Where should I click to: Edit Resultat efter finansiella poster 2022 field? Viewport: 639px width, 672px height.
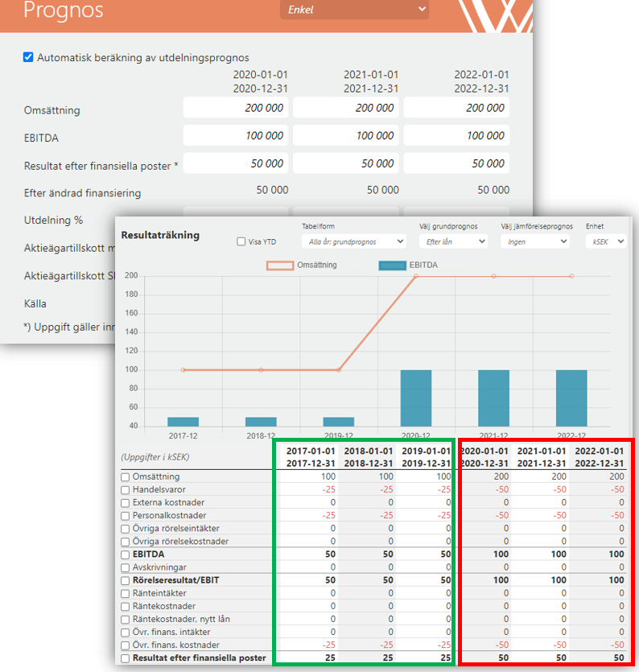456,163
